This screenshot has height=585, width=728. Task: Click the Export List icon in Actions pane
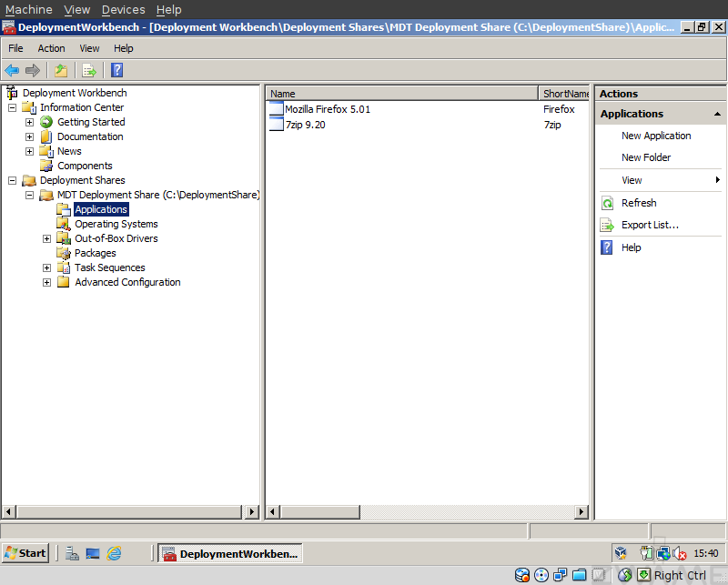pos(607,226)
